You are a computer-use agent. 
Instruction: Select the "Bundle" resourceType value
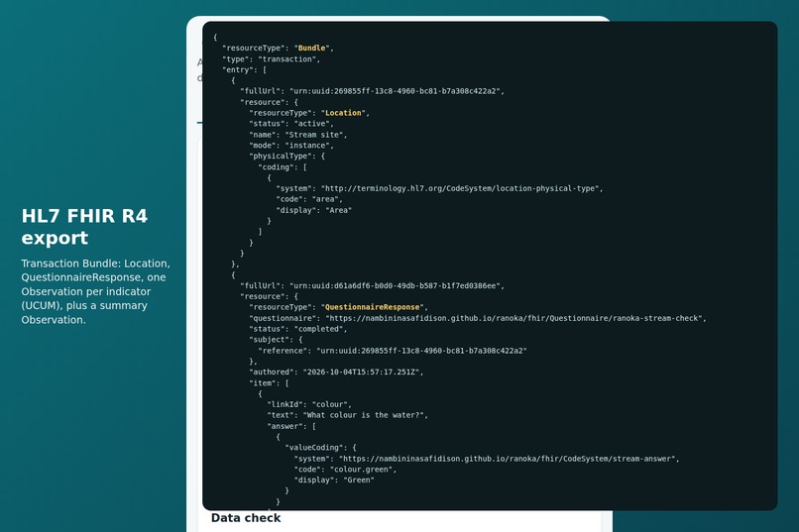click(311, 48)
